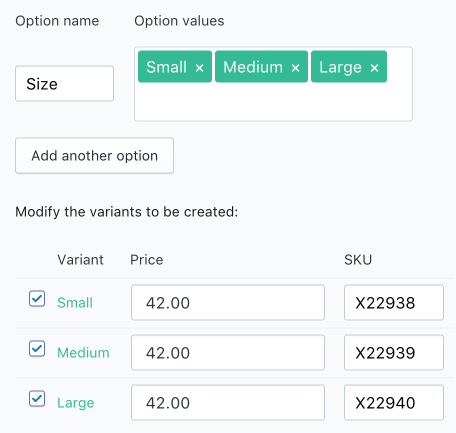Select the green Large tag text
The image size is (456, 433).
click(340, 68)
